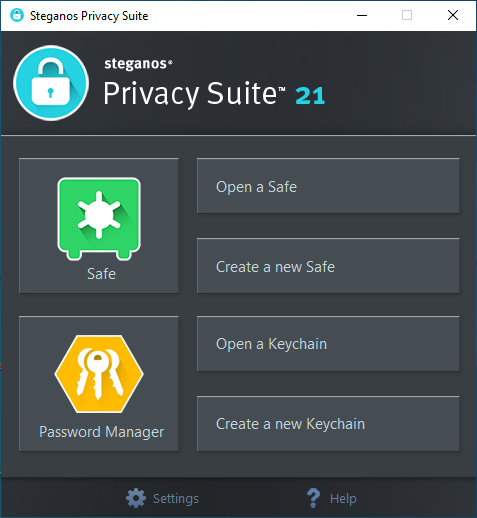This screenshot has height=518, width=477.
Task: Click the Open a Keychain button
Action: (x=328, y=344)
